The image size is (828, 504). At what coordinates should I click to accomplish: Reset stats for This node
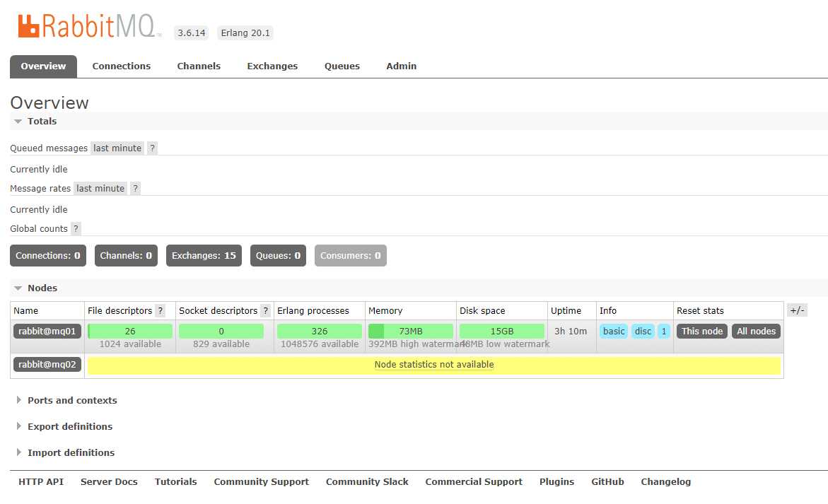[x=702, y=332]
